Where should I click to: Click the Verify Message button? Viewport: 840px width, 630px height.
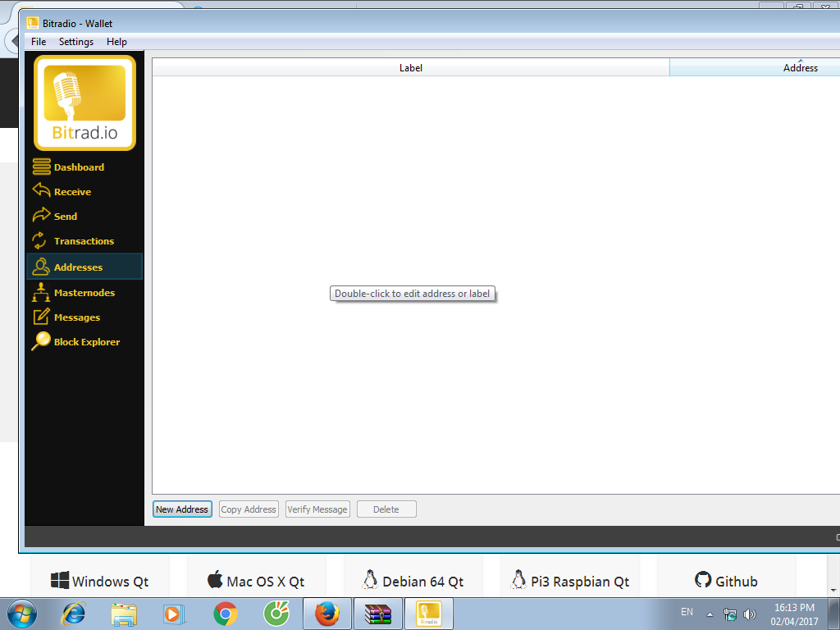(x=317, y=509)
